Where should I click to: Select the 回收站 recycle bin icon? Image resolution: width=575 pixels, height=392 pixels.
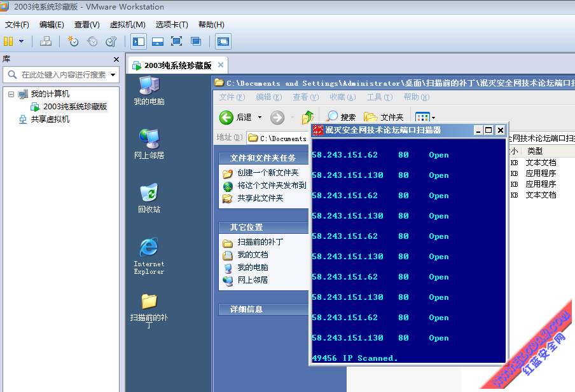pyautogui.click(x=149, y=198)
